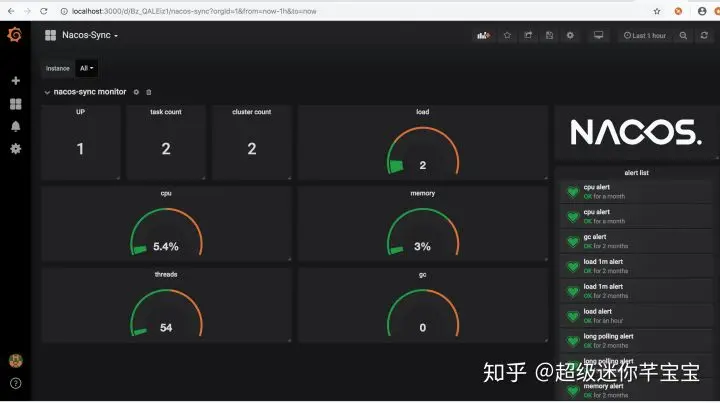Open the browser profile icon
The image size is (720, 403).
coord(702,11)
